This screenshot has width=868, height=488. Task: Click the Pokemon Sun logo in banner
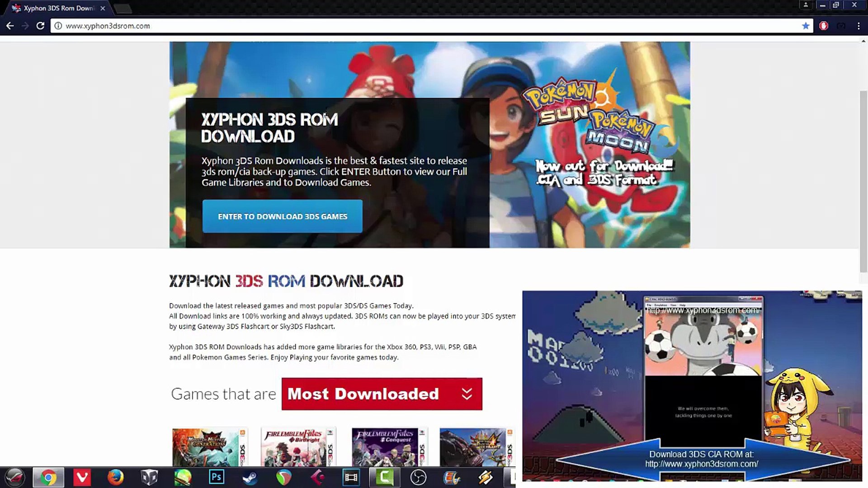point(561,102)
